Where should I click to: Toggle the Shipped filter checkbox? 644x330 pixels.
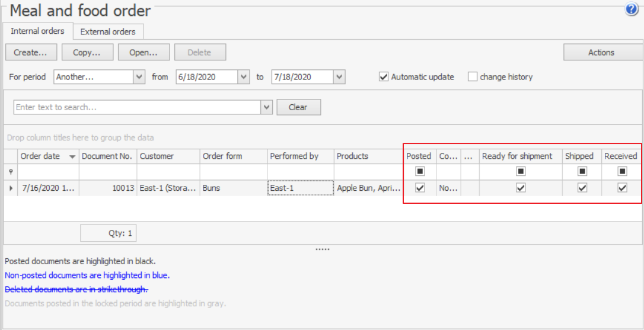click(582, 172)
